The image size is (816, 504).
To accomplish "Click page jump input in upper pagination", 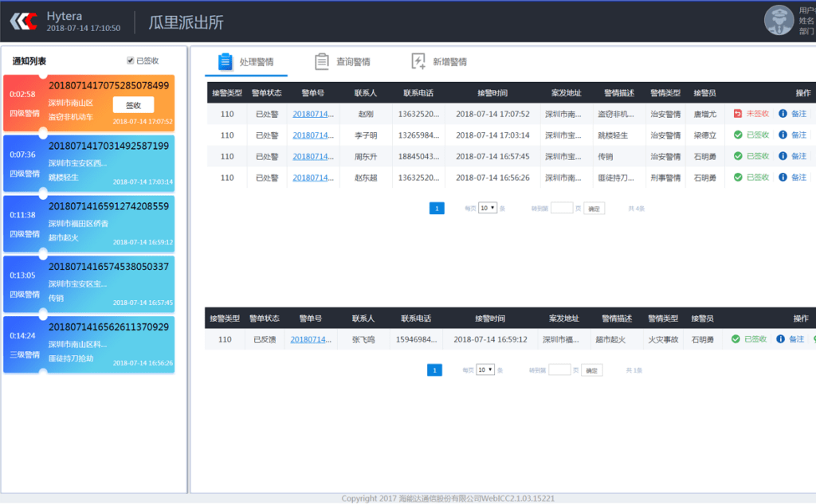I will (x=562, y=208).
